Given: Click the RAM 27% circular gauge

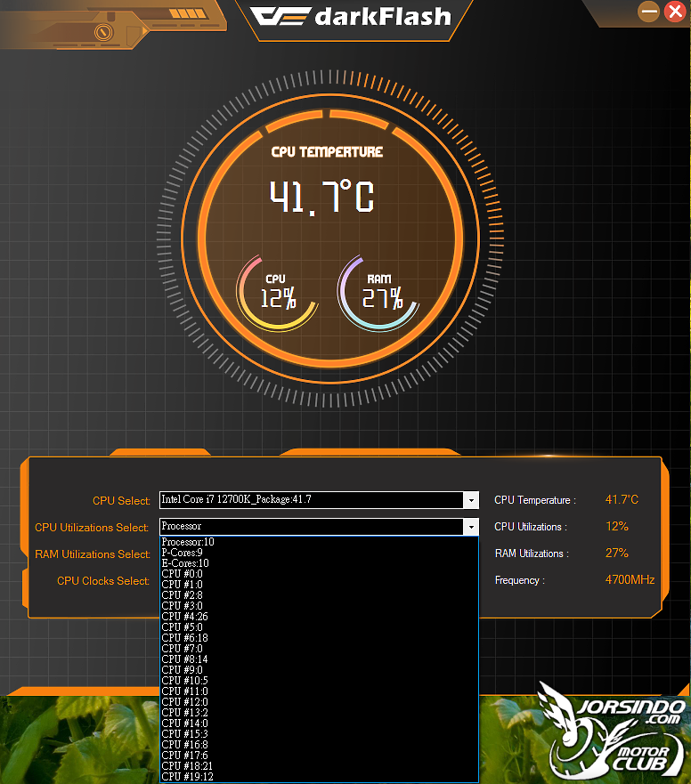Looking at the screenshot, I should tap(378, 294).
